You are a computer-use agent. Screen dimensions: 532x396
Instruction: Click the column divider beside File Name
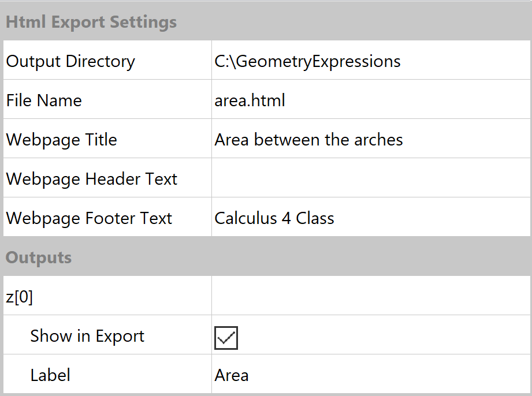click(211, 101)
